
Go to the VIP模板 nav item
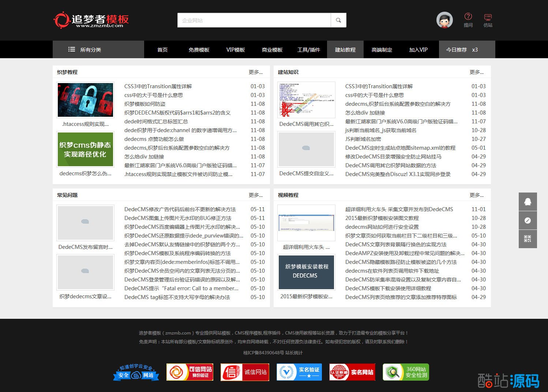[x=235, y=49]
